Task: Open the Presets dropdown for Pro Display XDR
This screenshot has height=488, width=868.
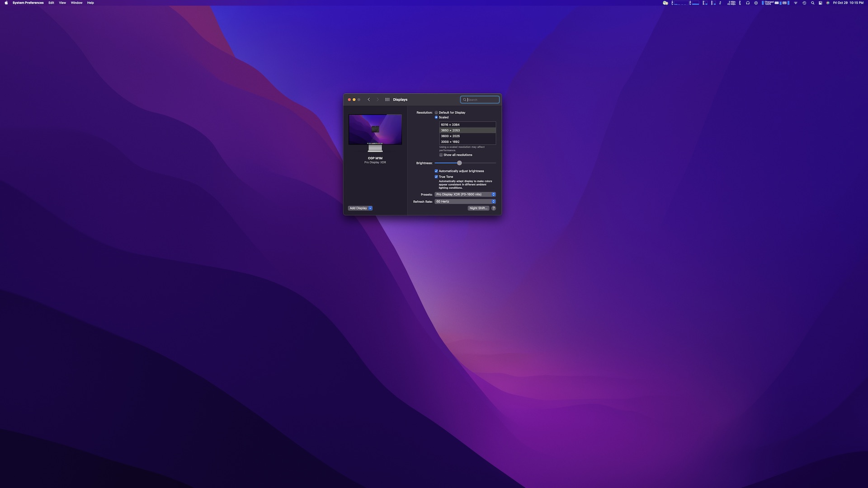Action: point(465,194)
